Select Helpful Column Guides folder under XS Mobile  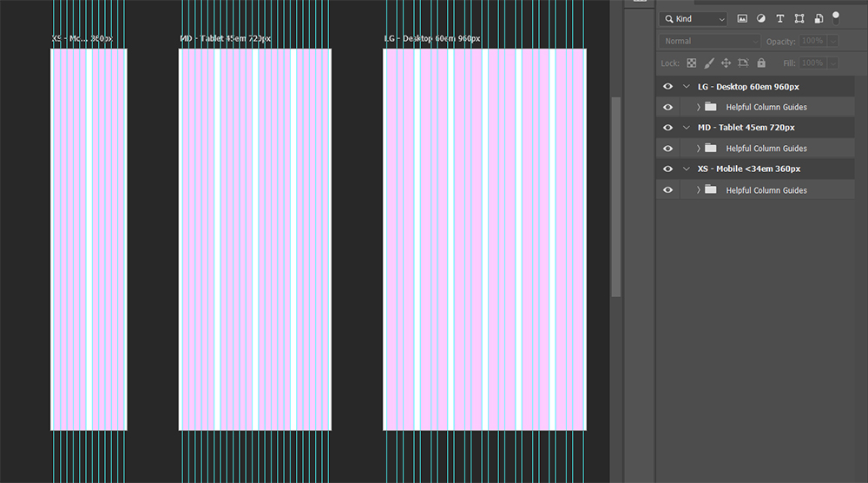(x=710, y=189)
